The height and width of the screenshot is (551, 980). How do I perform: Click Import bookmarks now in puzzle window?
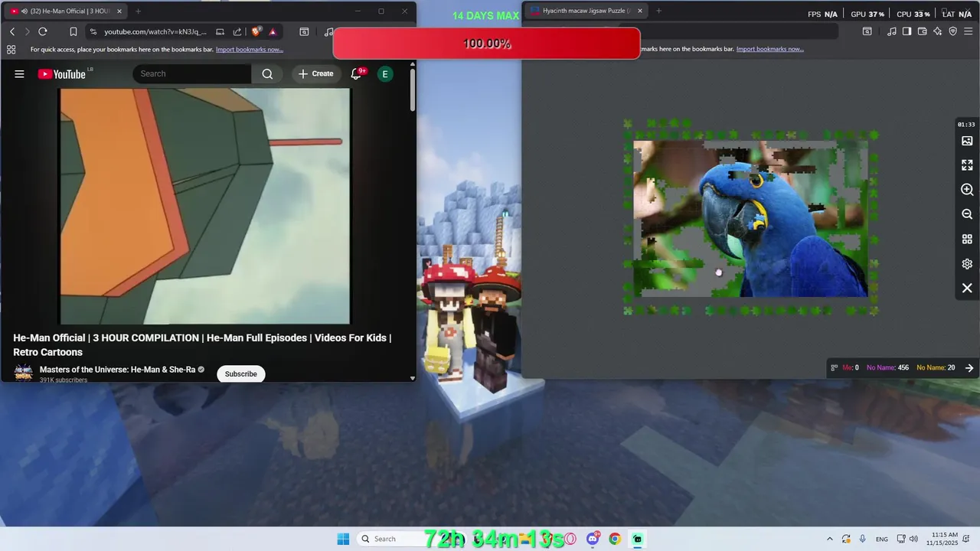pos(769,49)
